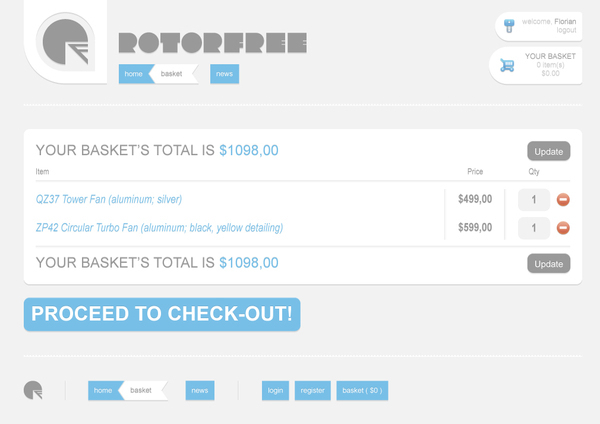Click the ROTORFREE title wordmark

coord(213,42)
